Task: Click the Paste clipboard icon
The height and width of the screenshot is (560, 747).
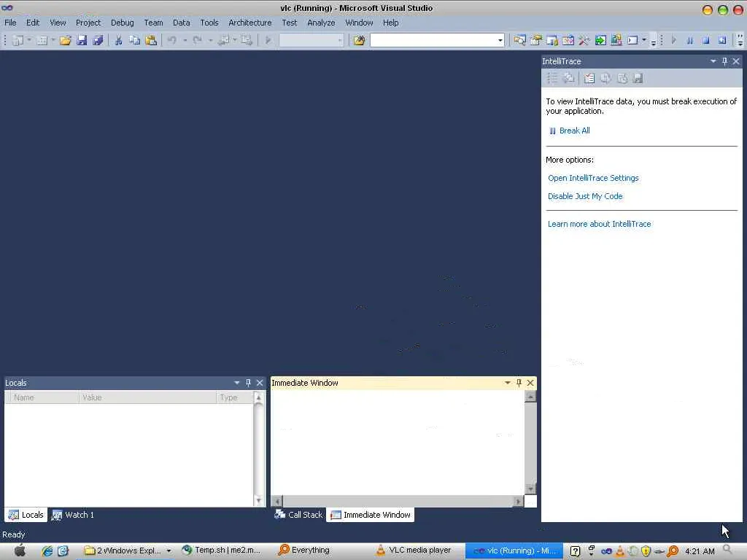Action: click(x=151, y=41)
